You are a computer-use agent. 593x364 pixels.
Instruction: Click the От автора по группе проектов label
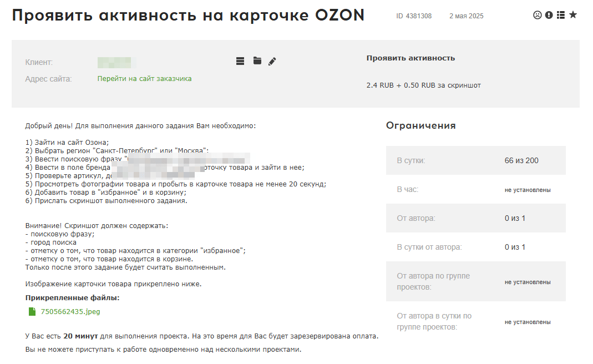pos(433,281)
